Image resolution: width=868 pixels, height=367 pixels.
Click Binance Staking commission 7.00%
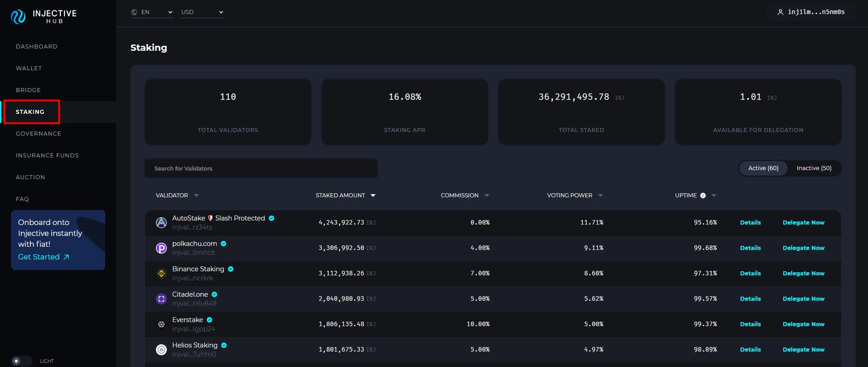pyautogui.click(x=480, y=274)
